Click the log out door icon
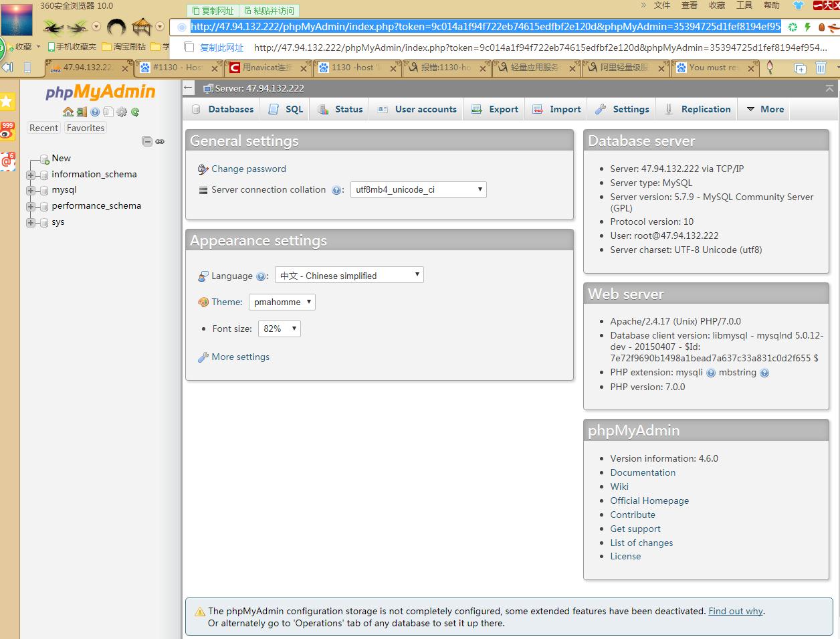The width and height of the screenshot is (840, 639). [82, 112]
